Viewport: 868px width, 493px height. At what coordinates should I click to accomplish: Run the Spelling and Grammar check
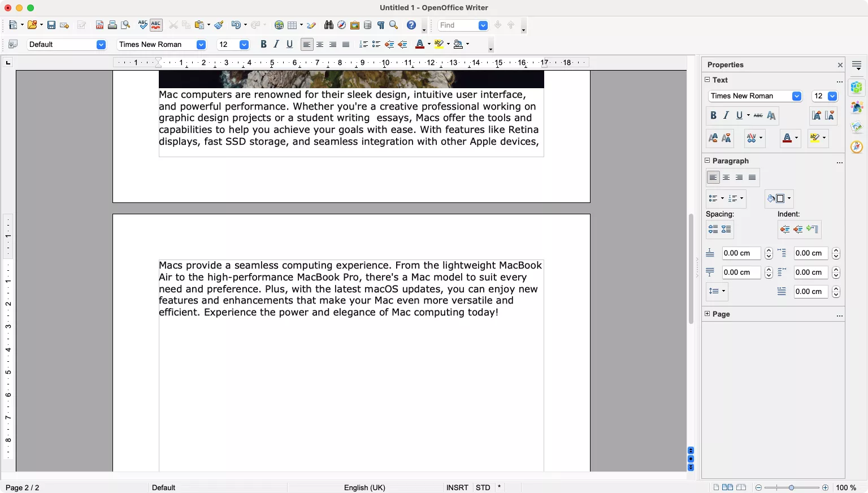coord(142,25)
